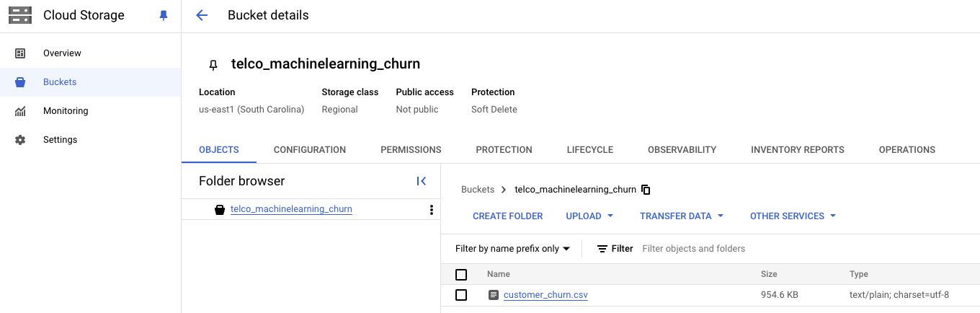Toggle the select-all objects checkbox
The height and width of the screenshot is (313, 980).
(461, 275)
